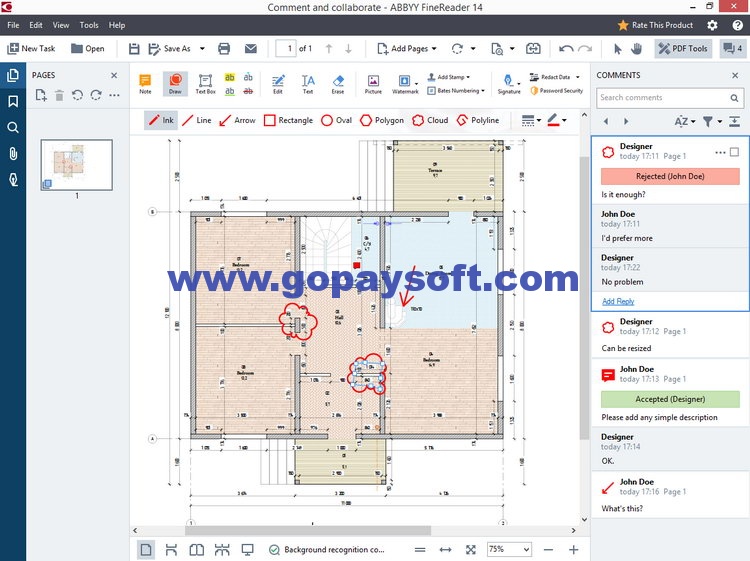Click the horizontal scrollbar under the document
The width and height of the screenshot is (750, 561).
point(308,530)
